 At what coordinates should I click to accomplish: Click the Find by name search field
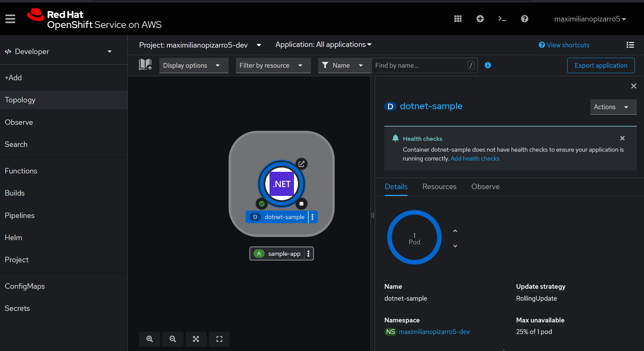pyautogui.click(x=424, y=65)
